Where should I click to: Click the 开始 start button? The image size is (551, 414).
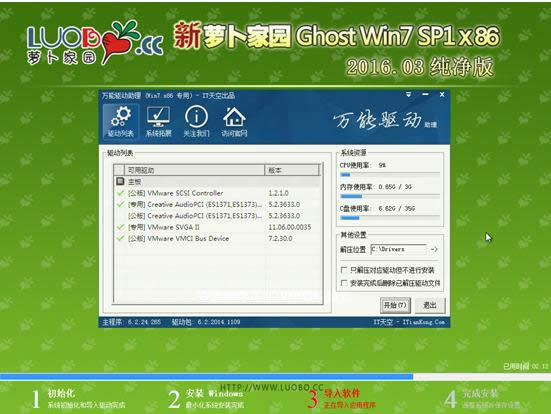pos(395,305)
